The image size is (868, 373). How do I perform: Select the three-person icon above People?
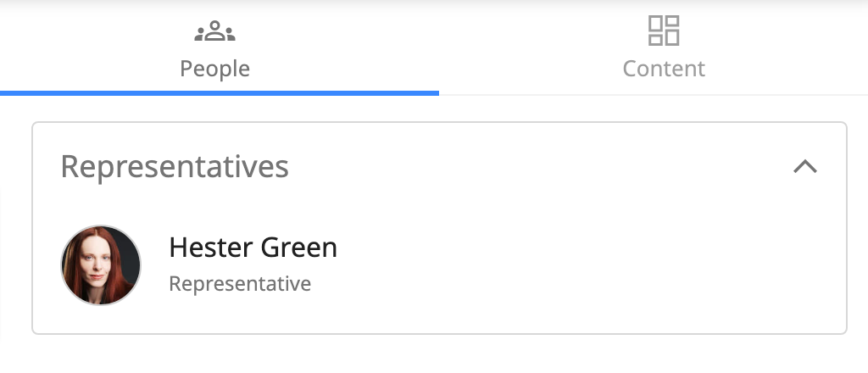pyautogui.click(x=214, y=32)
